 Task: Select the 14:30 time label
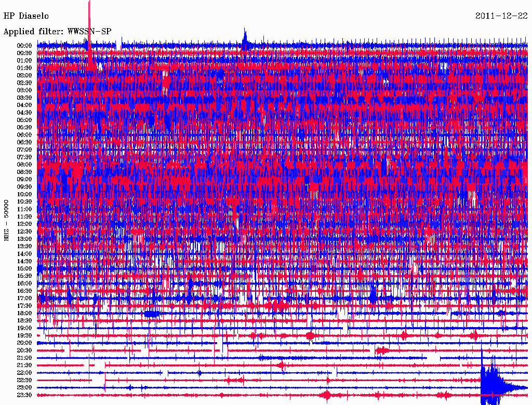click(24, 261)
